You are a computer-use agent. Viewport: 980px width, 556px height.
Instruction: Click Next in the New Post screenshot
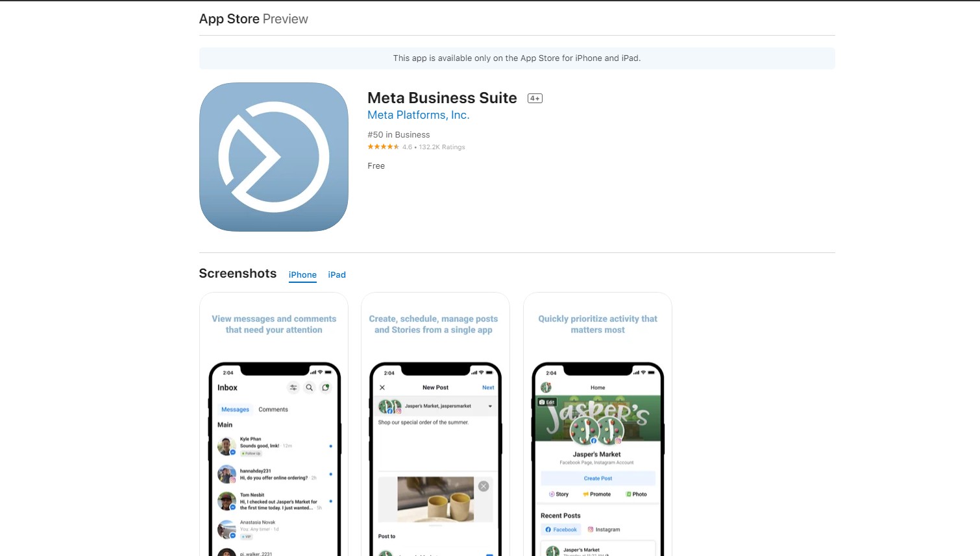pos(488,387)
